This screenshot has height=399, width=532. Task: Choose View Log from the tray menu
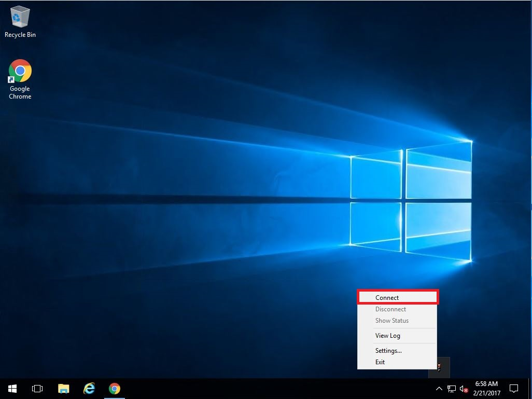click(x=397, y=336)
